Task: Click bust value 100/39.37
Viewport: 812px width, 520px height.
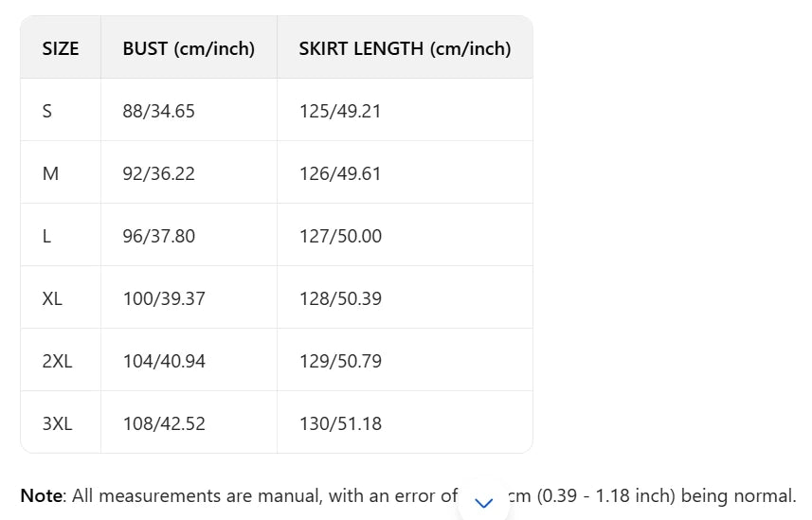Action: [x=164, y=298]
